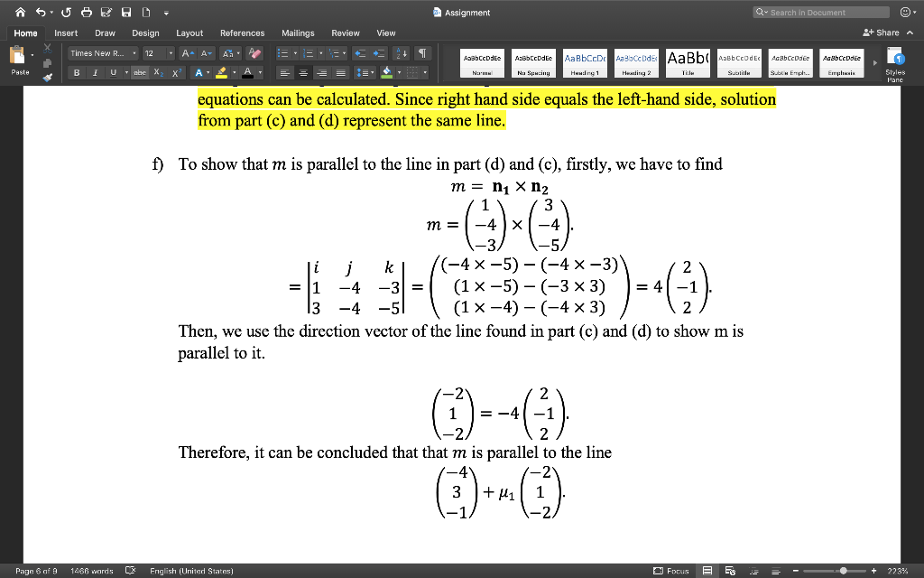Viewport: 924px width, 578px height.
Task: Open highlight color options dropdown arrow
Action: pyautogui.click(x=234, y=72)
